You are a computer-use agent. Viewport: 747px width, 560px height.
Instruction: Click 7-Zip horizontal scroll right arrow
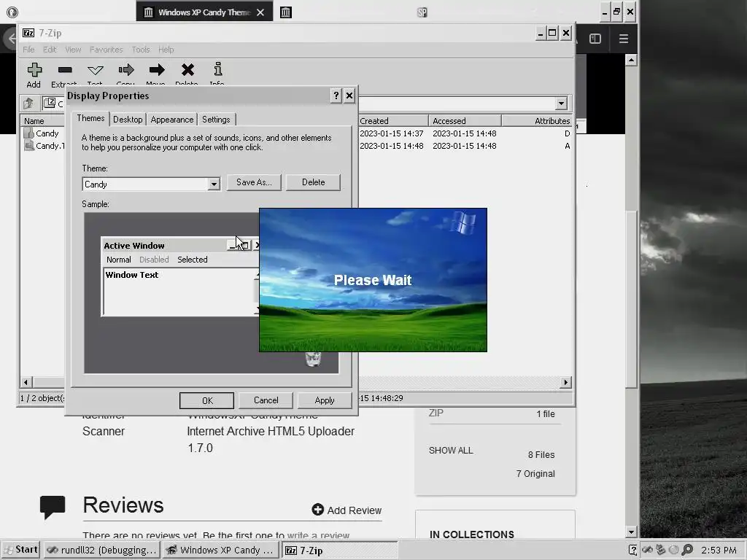(565, 382)
